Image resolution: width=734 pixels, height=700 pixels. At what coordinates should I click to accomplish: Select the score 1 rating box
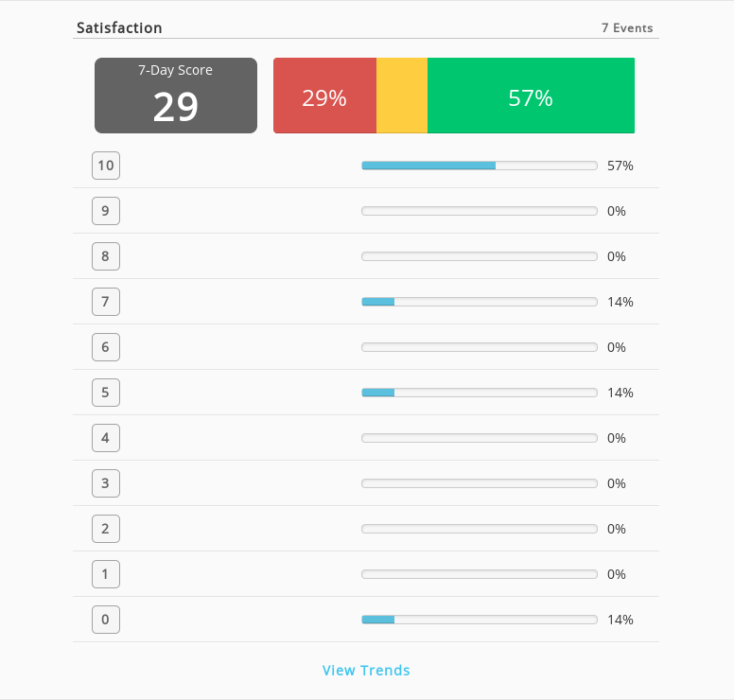(x=106, y=574)
